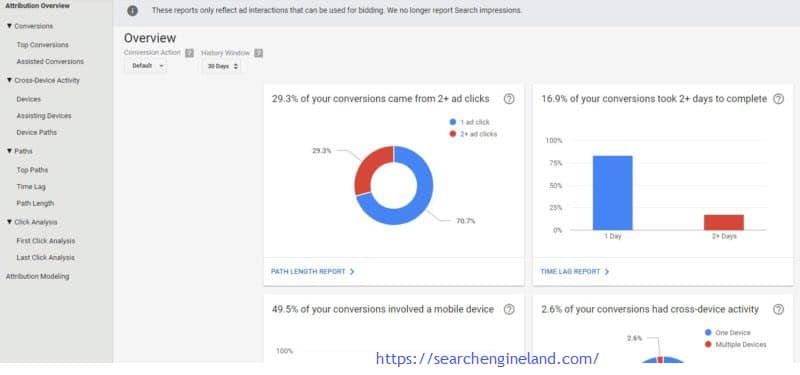Click the info icon in the notice banner
This screenshot has width=800, height=375.
click(133, 10)
